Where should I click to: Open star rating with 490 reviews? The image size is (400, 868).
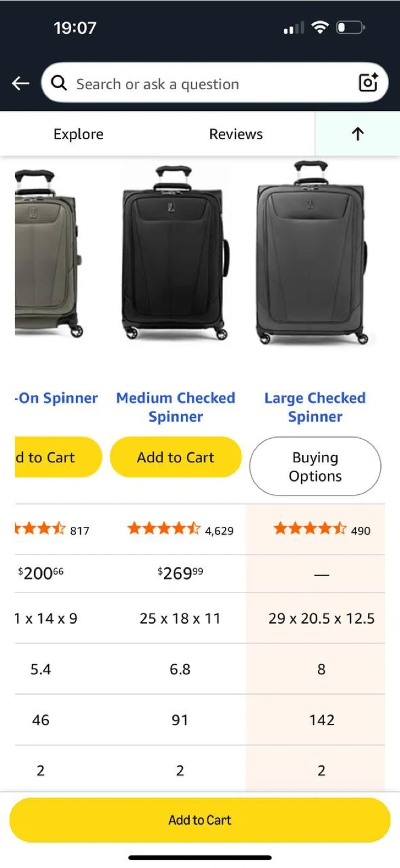322,529
